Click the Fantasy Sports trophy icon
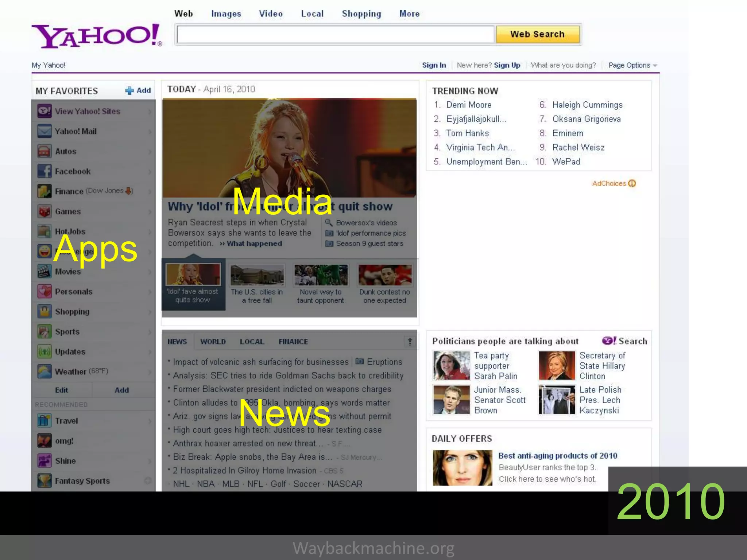 point(44,481)
